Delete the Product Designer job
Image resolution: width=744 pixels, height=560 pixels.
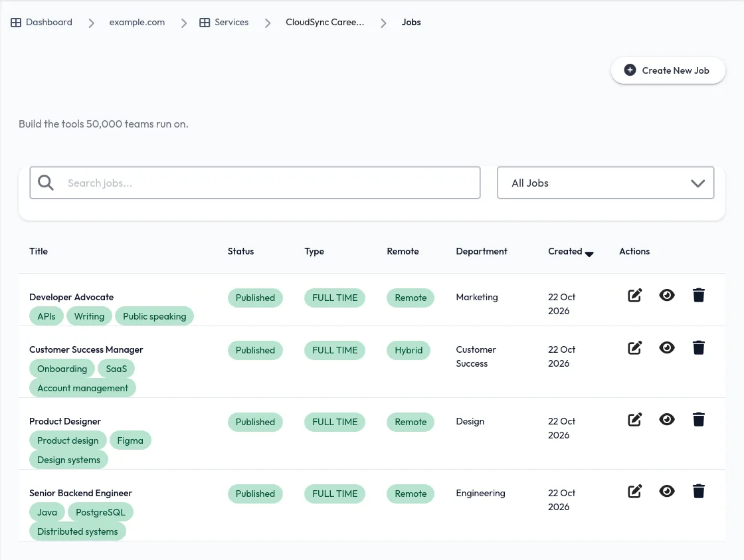point(698,420)
